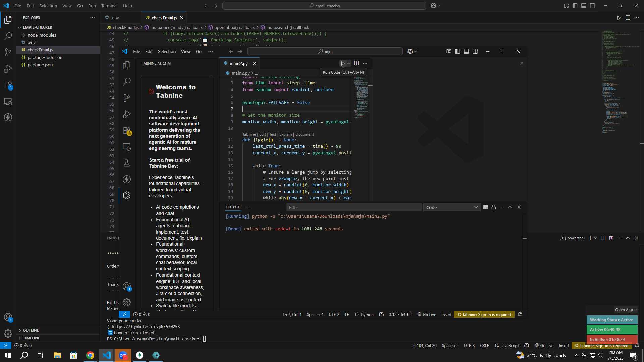The image size is (644, 362).
Task: Open Terminal menu in email-checker window
Action: tap(109, 6)
